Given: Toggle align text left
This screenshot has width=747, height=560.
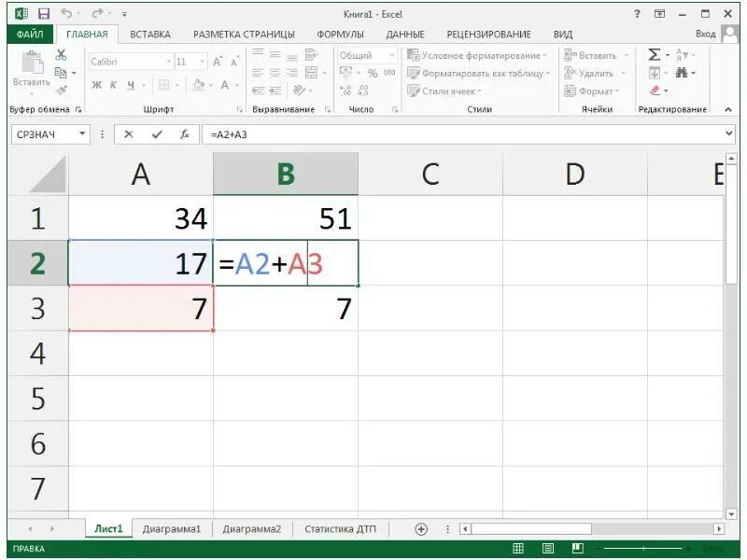Looking at the screenshot, I should [x=258, y=73].
